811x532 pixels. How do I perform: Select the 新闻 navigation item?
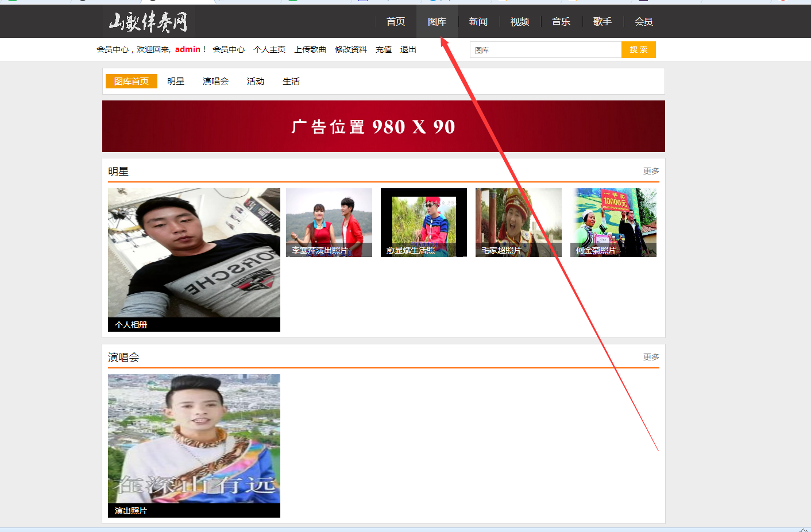tap(478, 22)
